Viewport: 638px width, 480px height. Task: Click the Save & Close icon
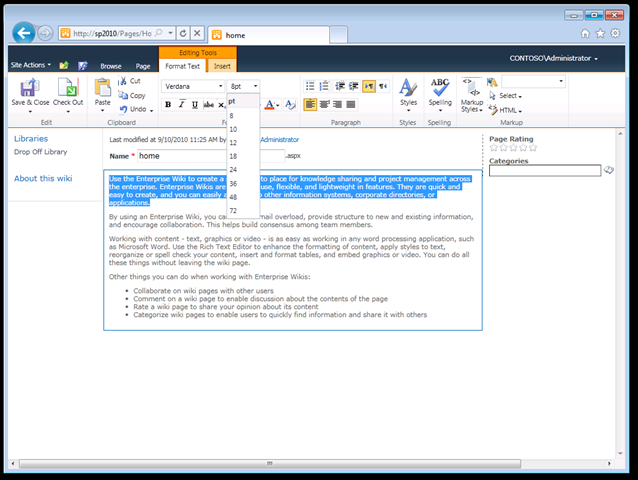click(29, 88)
